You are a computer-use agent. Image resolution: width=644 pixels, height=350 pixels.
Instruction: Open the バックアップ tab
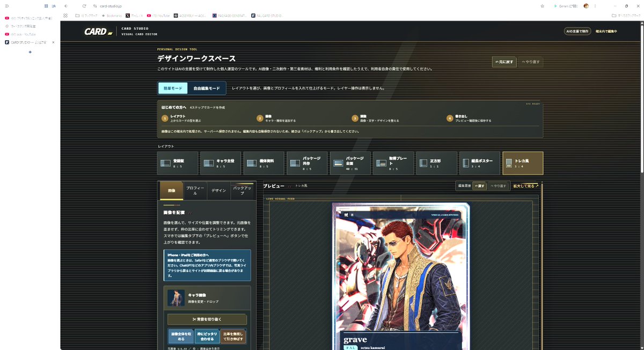242,190
